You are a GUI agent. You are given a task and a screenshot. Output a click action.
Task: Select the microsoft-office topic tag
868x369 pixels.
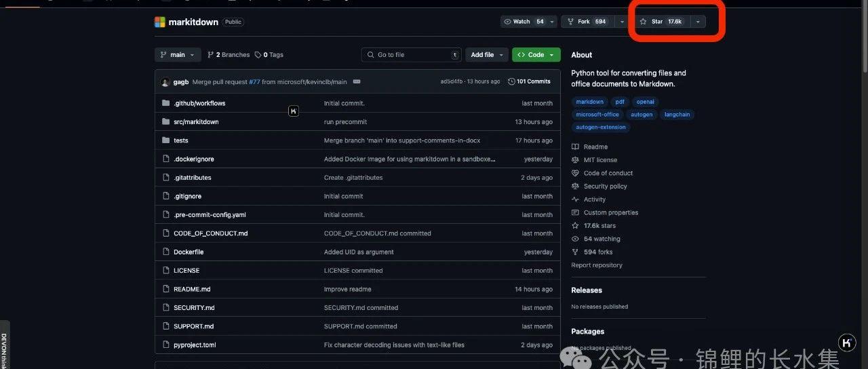click(597, 115)
